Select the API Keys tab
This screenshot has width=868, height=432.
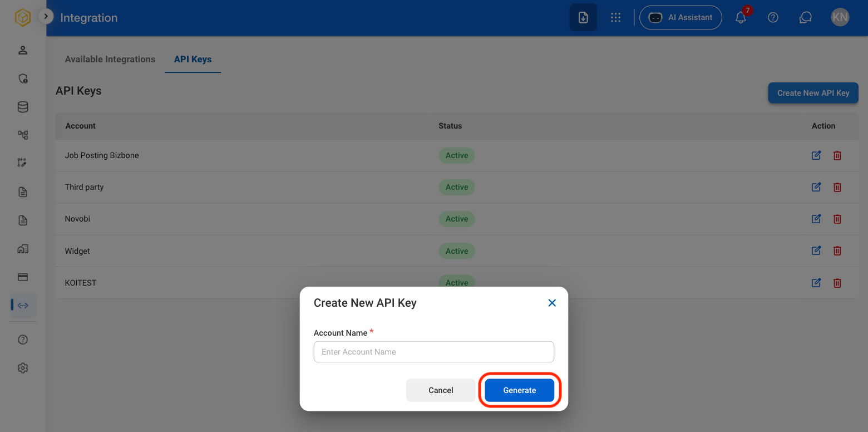193,59
